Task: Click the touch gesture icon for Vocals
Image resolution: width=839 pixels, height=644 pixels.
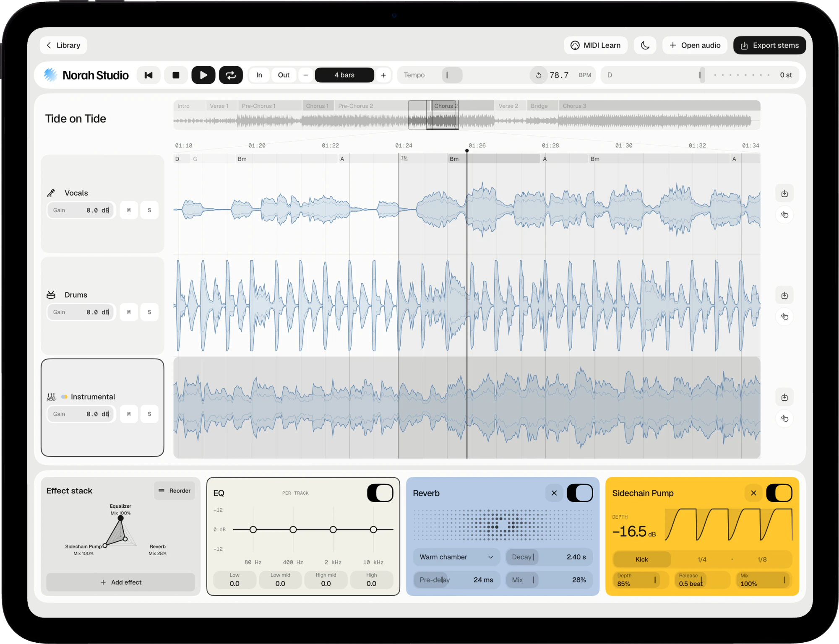Action: [x=784, y=215]
